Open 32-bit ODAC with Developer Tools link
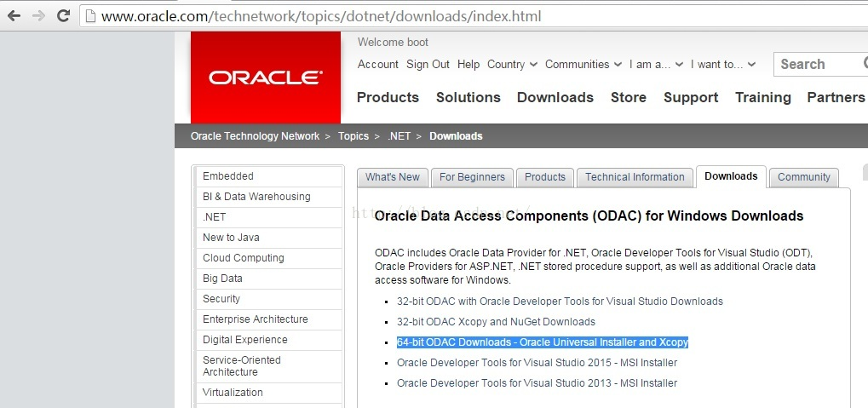 [x=560, y=302]
